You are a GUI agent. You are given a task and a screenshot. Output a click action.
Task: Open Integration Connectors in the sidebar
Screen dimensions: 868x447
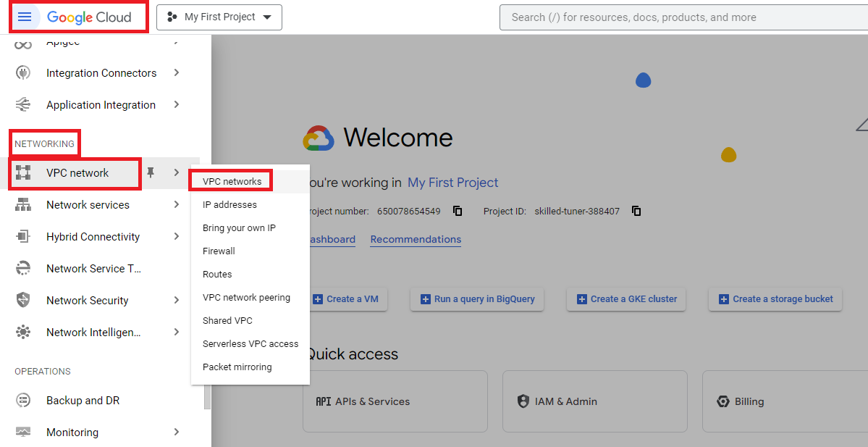[101, 73]
